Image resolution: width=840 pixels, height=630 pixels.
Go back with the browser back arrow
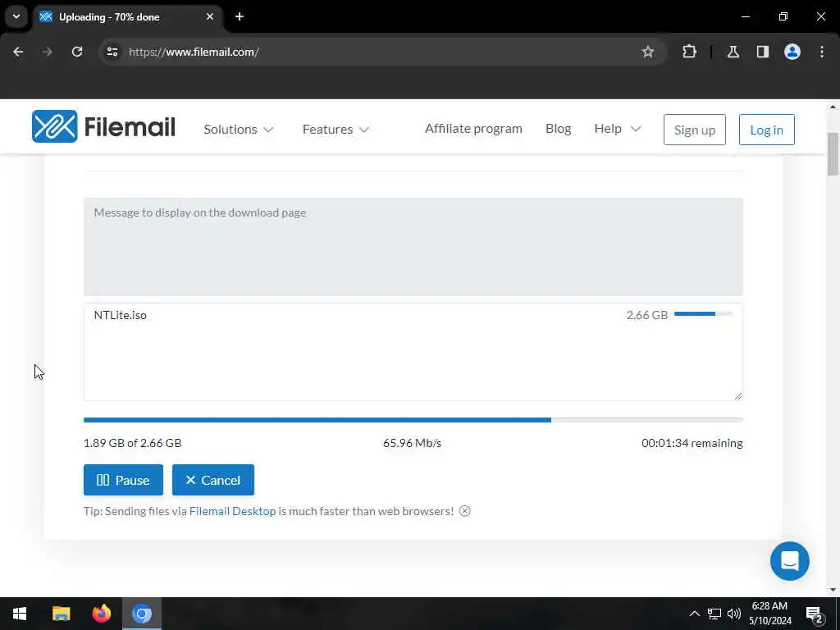point(18,52)
